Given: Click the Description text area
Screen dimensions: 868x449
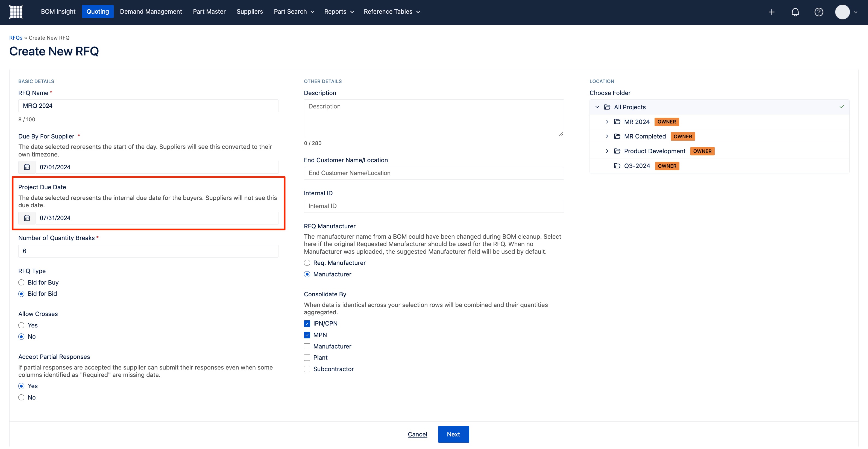Looking at the screenshot, I should point(434,117).
